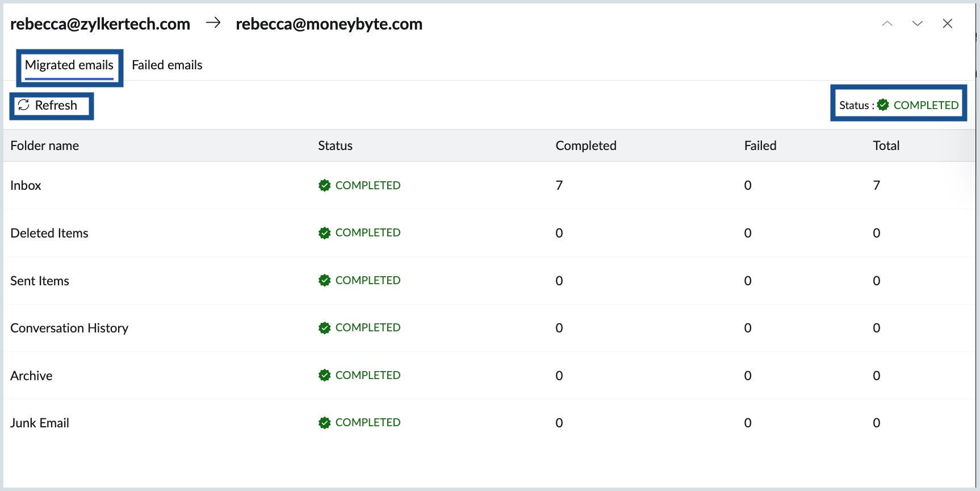The width and height of the screenshot is (980, 491).
Task: Click the Deleted Items folder name
Action: 49,234
